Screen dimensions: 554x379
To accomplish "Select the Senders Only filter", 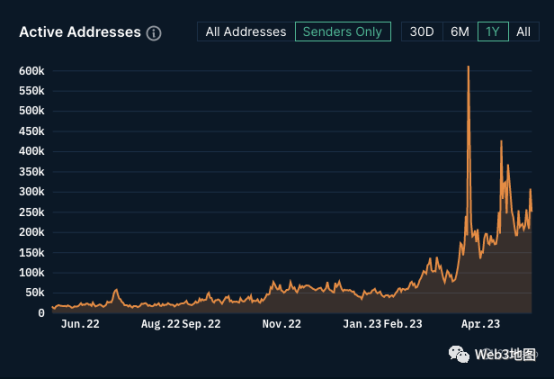I will 343,32.
